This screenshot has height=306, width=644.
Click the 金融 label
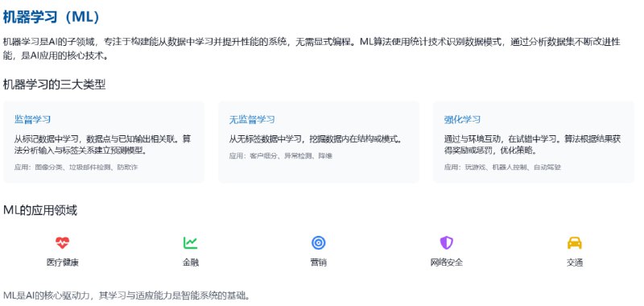[x=191, y=263]
